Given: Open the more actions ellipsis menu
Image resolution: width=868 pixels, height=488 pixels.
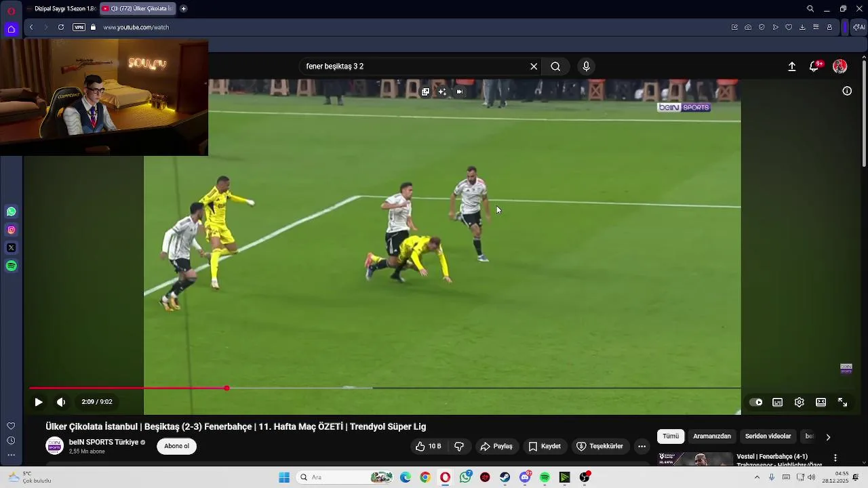Looking at the screenshot, I should [642, 446].
